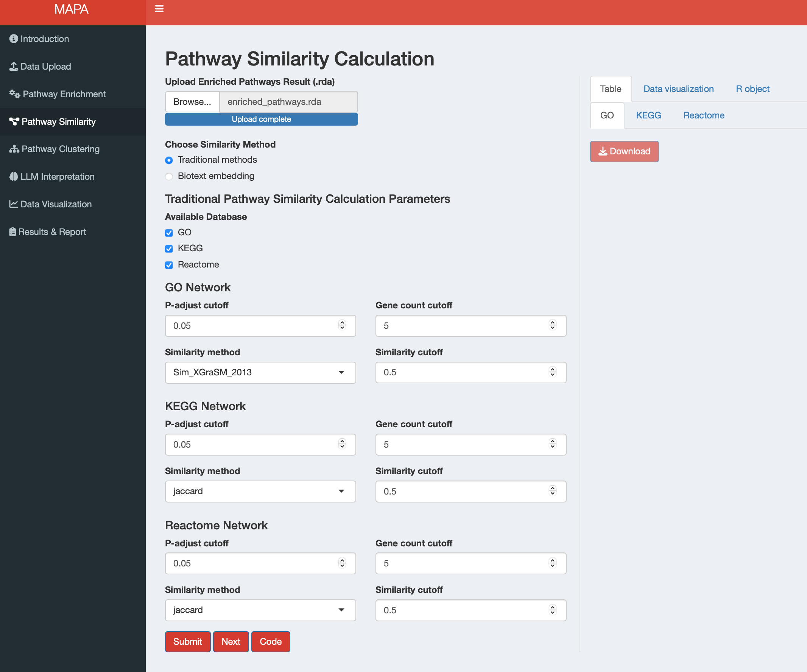Expand KEGG Network jaccard method dropdown

coord(260,491)
